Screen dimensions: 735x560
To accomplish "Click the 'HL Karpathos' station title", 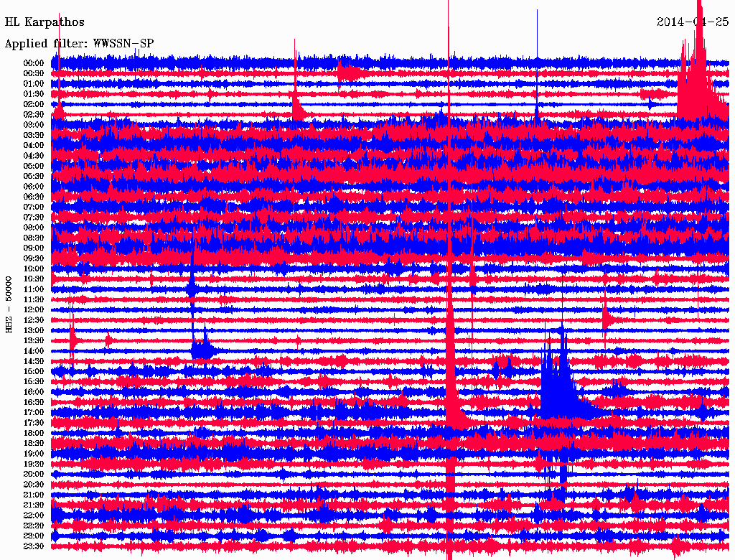I will tap(45, 22).
